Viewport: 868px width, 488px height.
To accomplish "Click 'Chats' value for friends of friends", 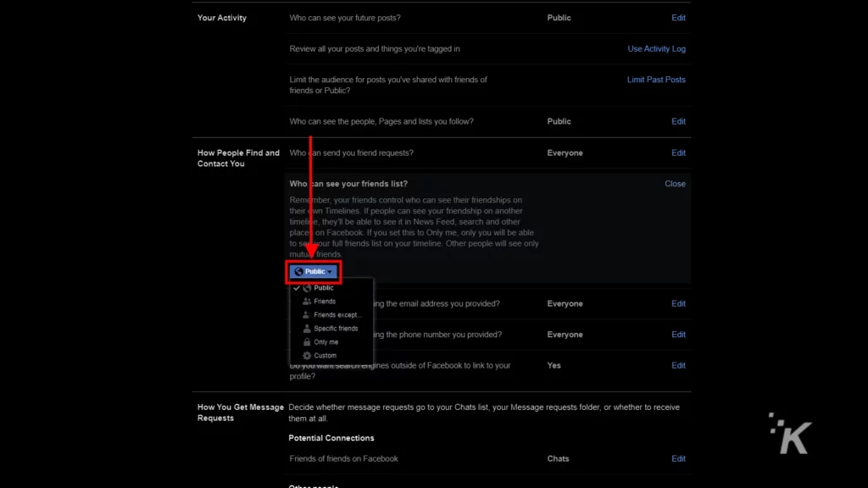I will [x=558, y=458].
